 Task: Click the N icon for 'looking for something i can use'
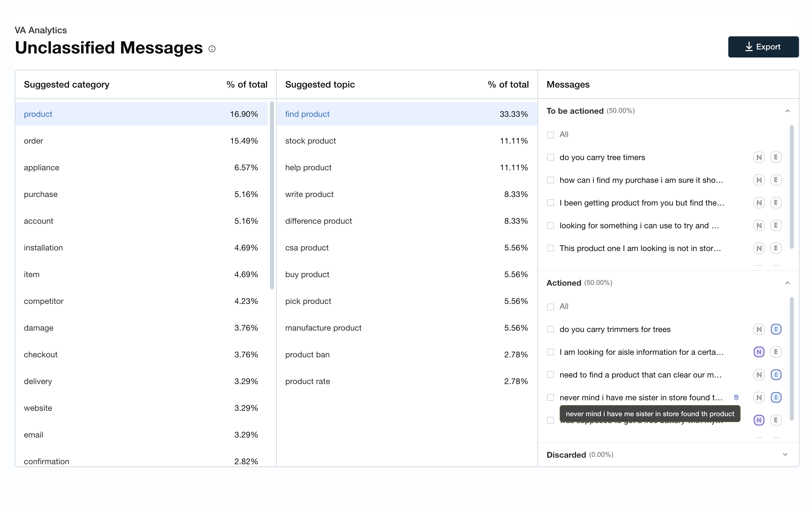click(x=759, y=225)
